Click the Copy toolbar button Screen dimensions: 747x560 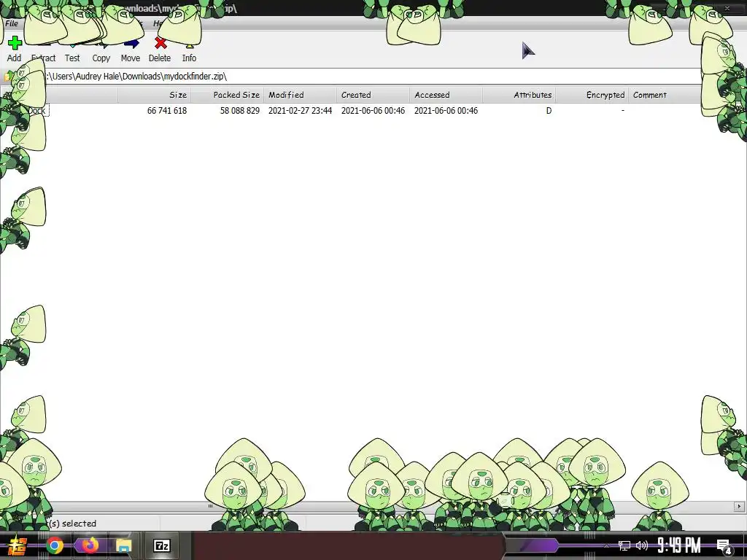101,49
